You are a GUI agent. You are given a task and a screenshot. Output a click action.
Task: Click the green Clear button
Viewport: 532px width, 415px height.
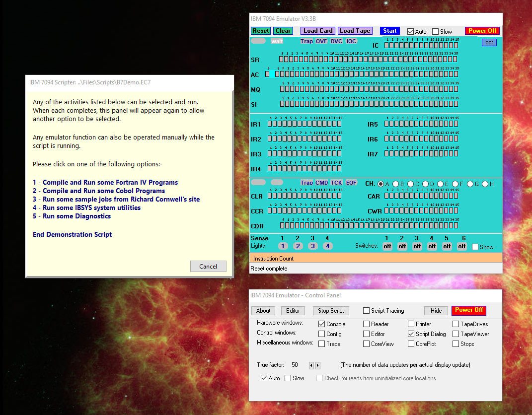(283, 31)
